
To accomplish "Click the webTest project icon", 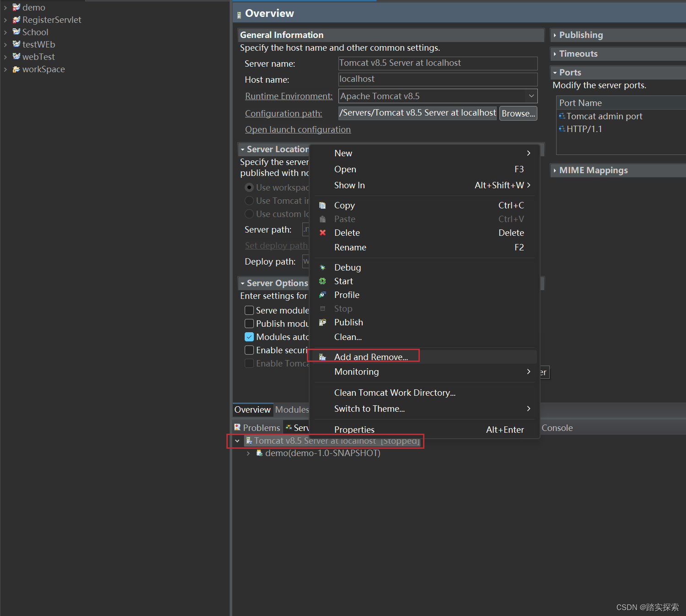I will click(16, 57).
